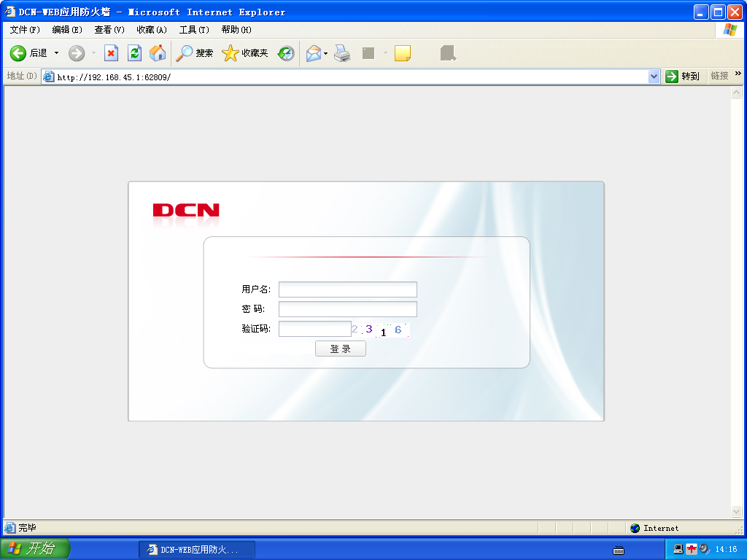Viewport: 747px width, 560px height.
Task: Open the 帮助(H) menu
Action: (x=236, y=29)
